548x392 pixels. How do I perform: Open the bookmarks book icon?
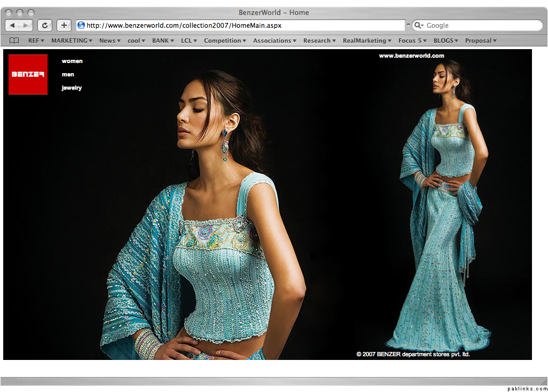point(14,41)
